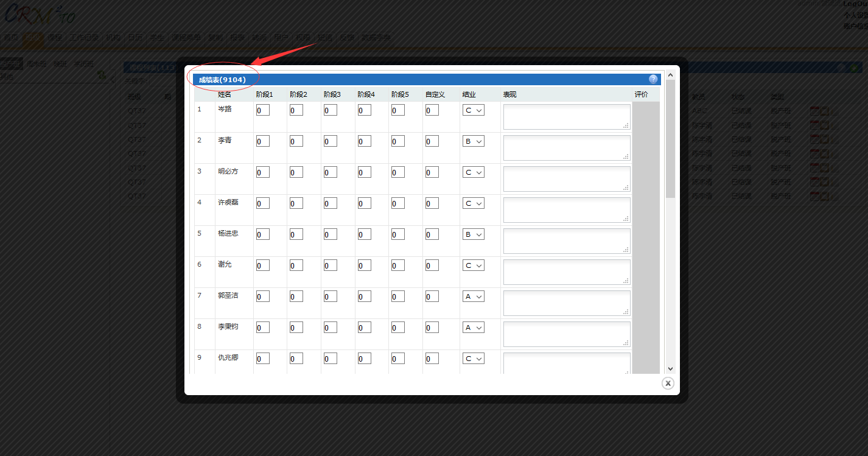Click 阶段5 score field for 谢允

[397, 265]
